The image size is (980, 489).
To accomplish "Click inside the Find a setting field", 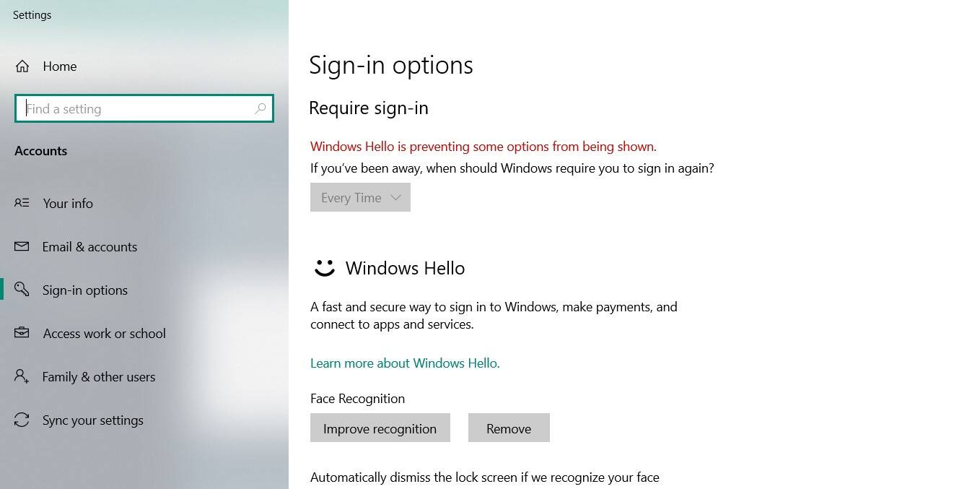I will tap(137, 108).
